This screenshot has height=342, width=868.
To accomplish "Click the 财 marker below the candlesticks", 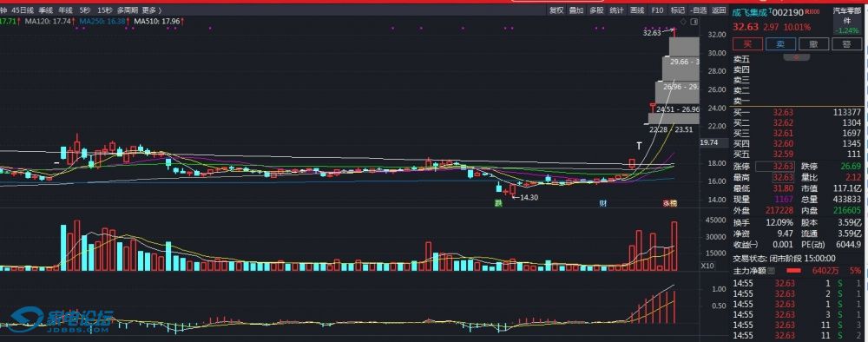I will pyautogui.click(x=603, y=203).
